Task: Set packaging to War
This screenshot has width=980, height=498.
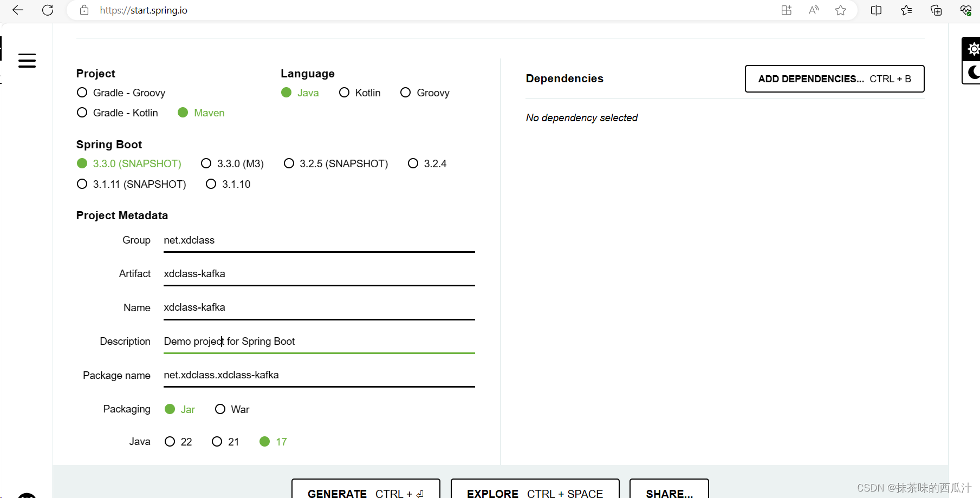Action: 232,409
